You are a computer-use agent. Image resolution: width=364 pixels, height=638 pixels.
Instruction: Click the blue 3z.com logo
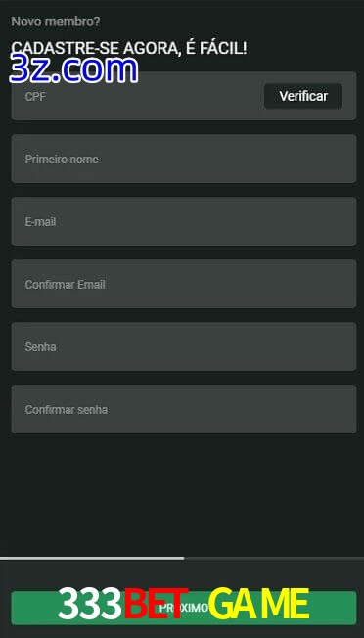click(73, 69)
